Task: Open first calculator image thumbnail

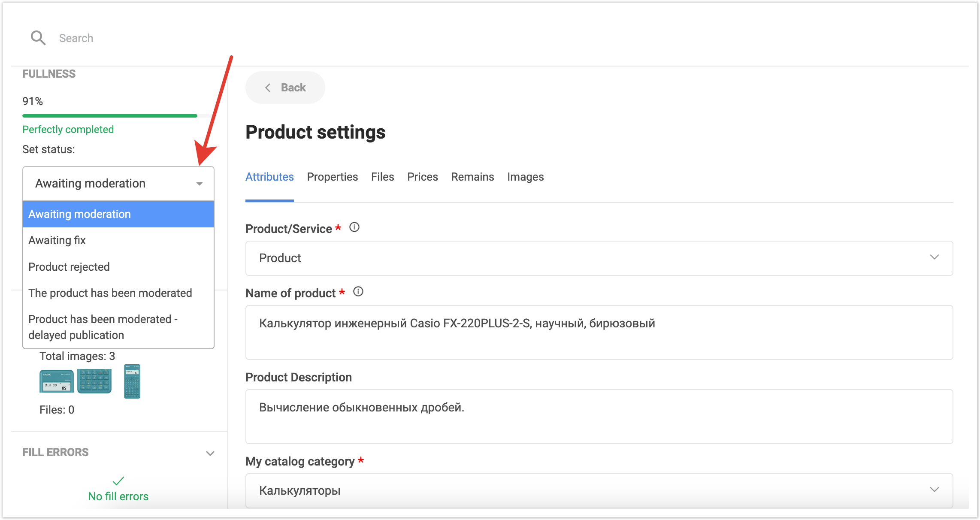Action: coord(56,381)
